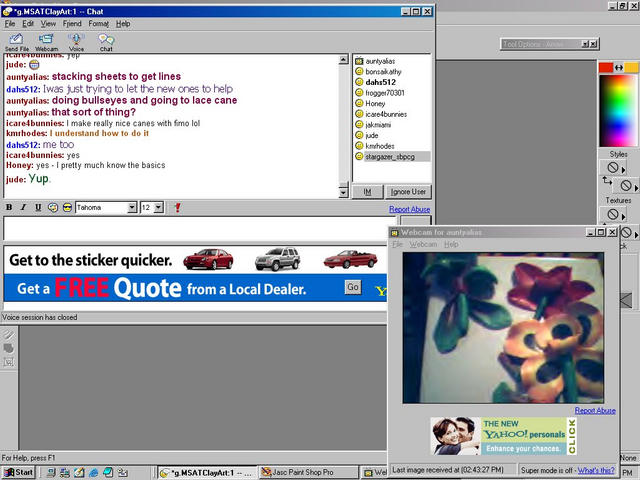
Task: Click Report Abuse link in chat window
Action: (409, 209)
